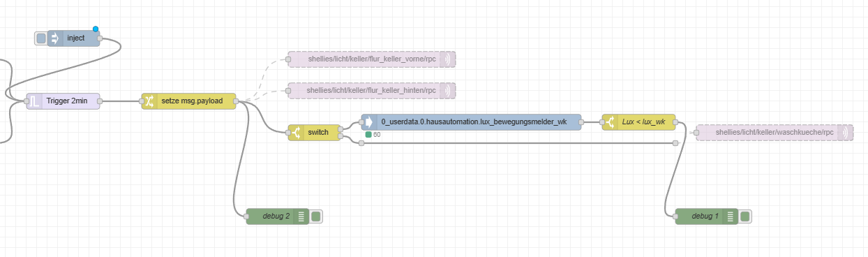This screenshot has height=257, width=868.
Task: Click the waschkueche/rpc node input port
Action: coord(696,133)
